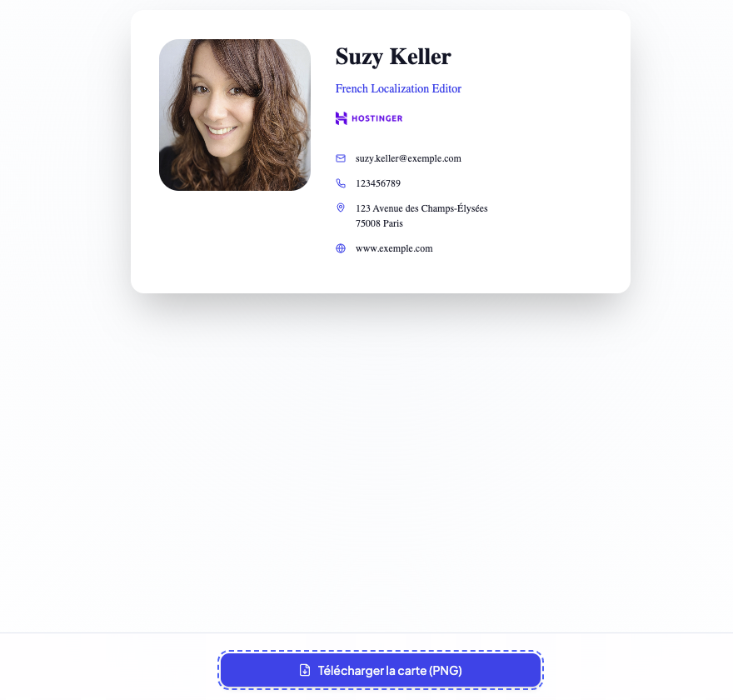Click the (PNG) text on download button
This screenshot has width=733, height=700.
(x=446, y=671)
